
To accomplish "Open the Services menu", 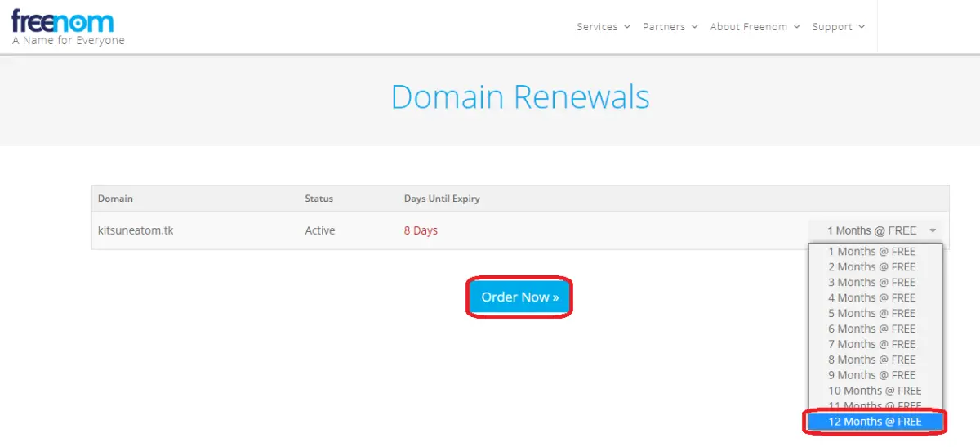I will point(604,27).
